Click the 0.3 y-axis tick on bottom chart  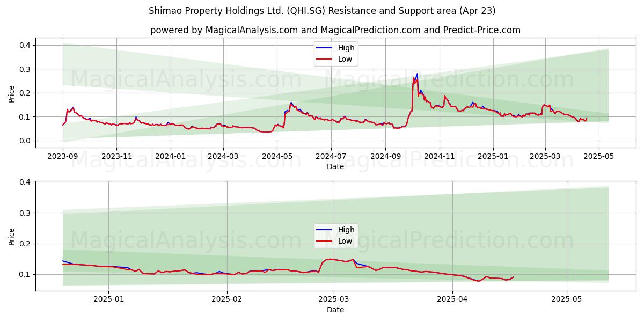(x=25, y=213)
